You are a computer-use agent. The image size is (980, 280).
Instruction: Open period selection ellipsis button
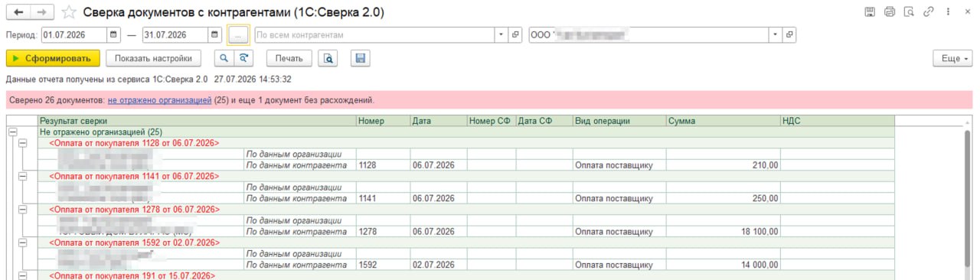[238, 35]
